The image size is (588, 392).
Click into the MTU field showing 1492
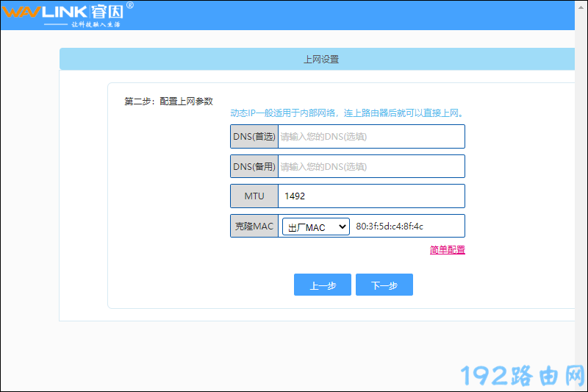(370, 196)
